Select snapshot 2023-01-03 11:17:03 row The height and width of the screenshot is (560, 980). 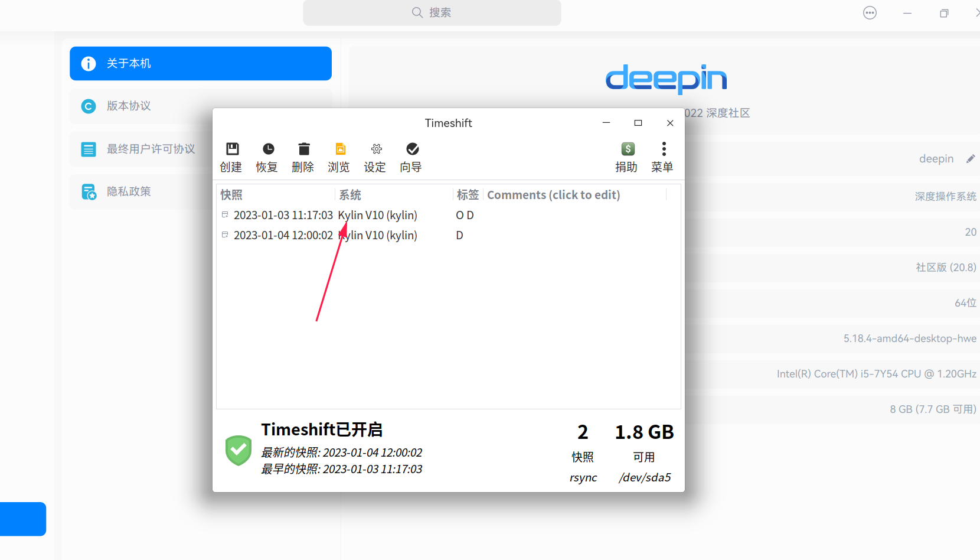[449, 215]
